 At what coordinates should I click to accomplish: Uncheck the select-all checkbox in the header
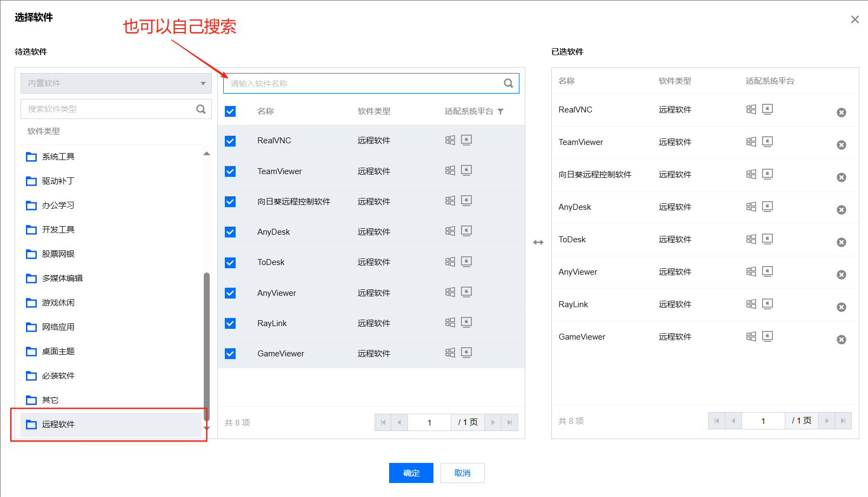(x=230, y=111)
